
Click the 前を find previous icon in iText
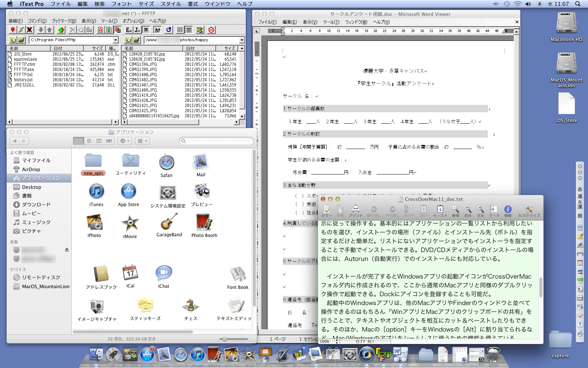[468, 211]
